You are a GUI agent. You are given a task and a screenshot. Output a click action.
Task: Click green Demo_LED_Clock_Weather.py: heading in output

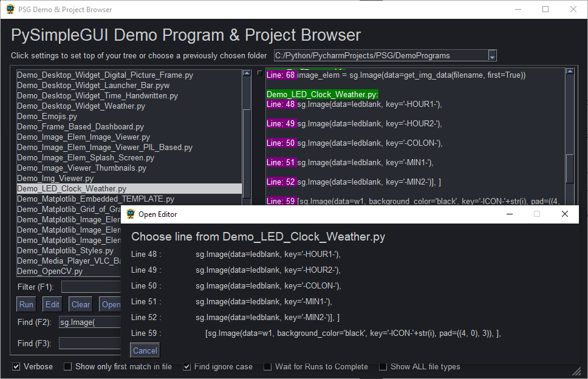tap(323, 95)
